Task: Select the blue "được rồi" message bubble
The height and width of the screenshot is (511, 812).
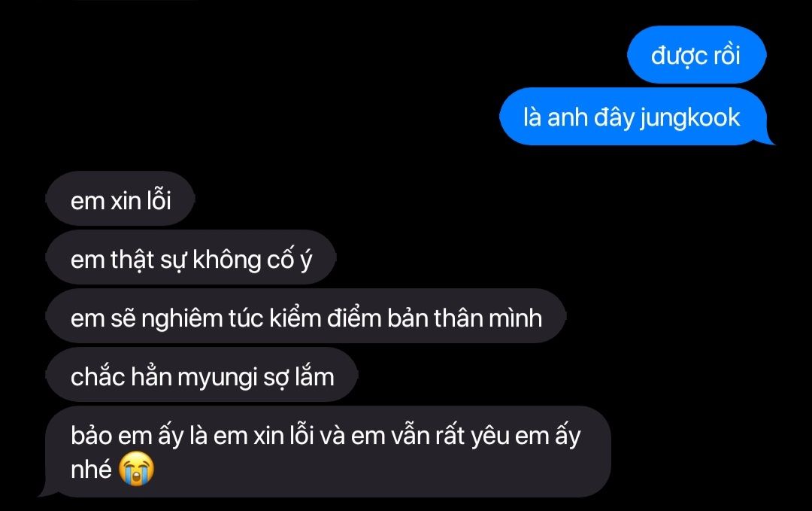Action: (696, 55)
